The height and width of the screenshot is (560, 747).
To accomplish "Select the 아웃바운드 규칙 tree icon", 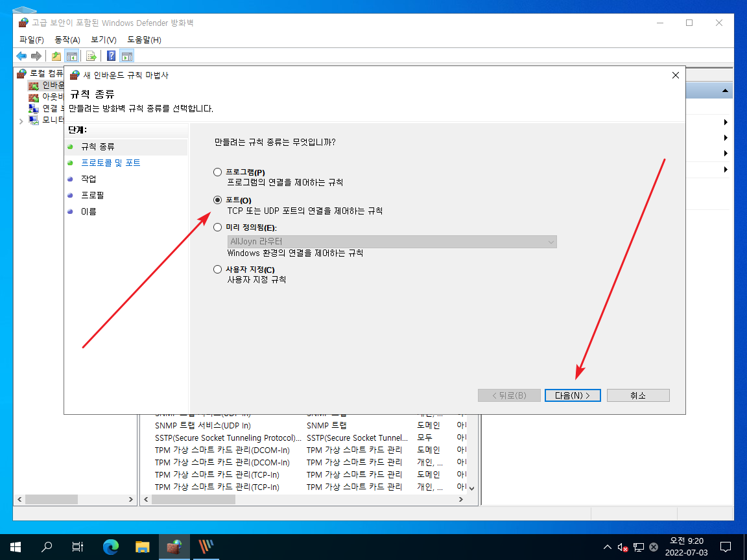I will point(33,97).
